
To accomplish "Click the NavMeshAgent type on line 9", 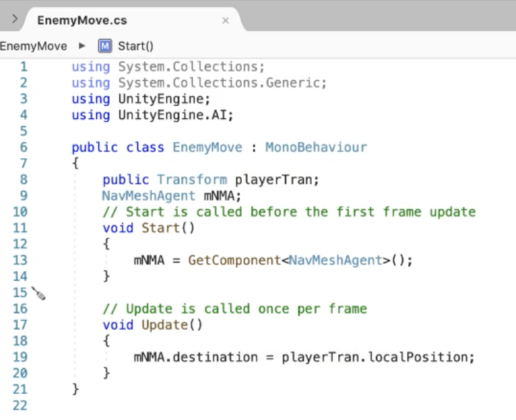I will click(148, 196).
